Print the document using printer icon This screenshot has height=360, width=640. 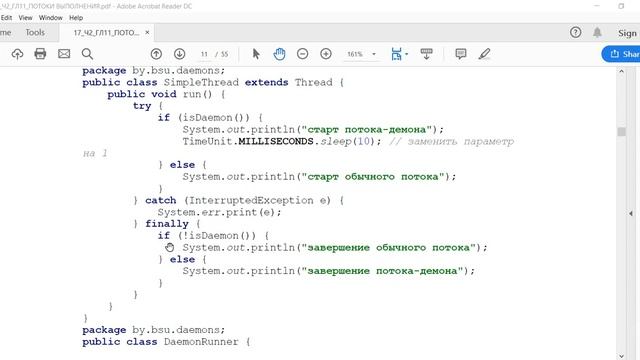(x=40, y=54)
